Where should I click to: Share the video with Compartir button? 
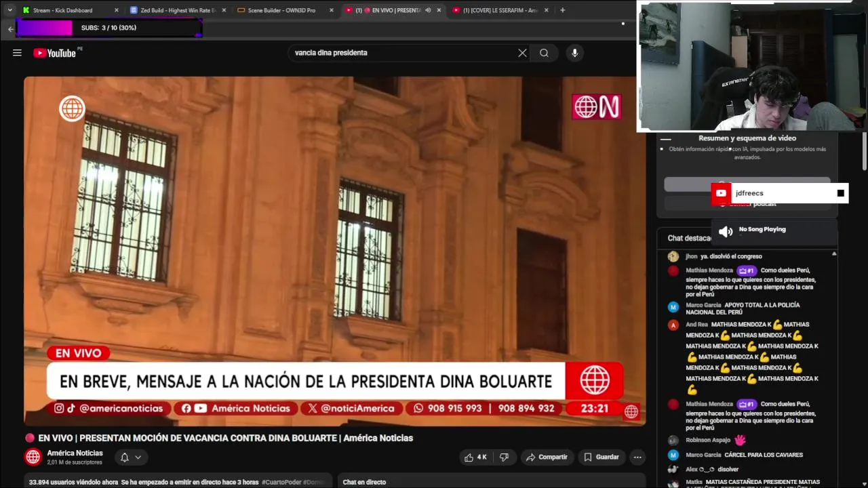pyautogui.click(x=547, y=457)
